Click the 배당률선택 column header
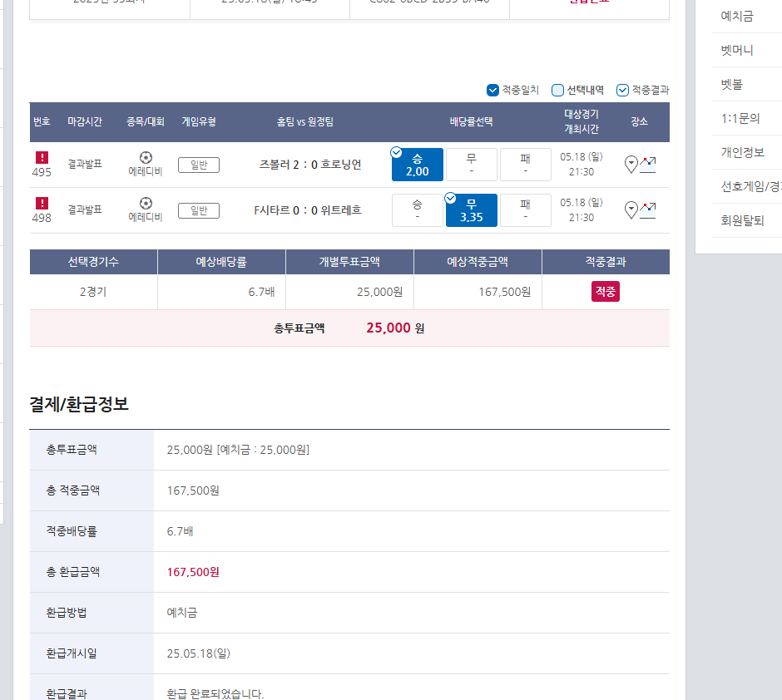This screenshot has width=782, height=700. pyautogui.click(x=472, y=121)
